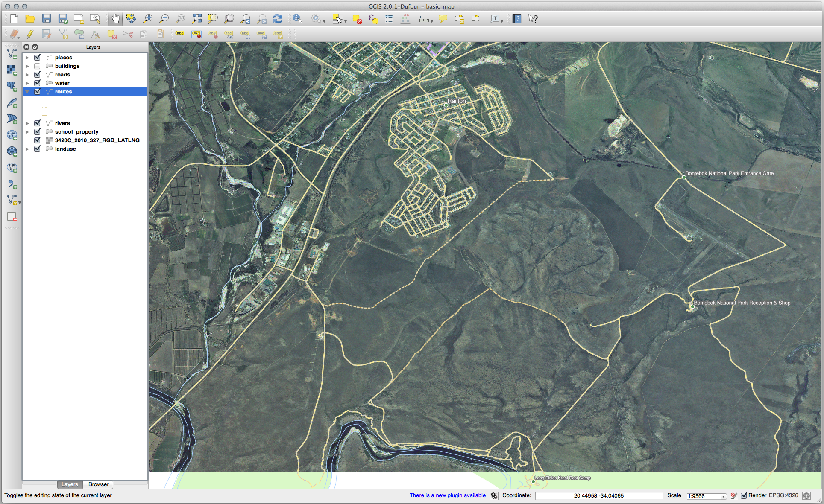Image resolution: width=824 pixels, height=504 pixels.
Task: Open the Scale dropdown in status bar
Action: (723, 496)
